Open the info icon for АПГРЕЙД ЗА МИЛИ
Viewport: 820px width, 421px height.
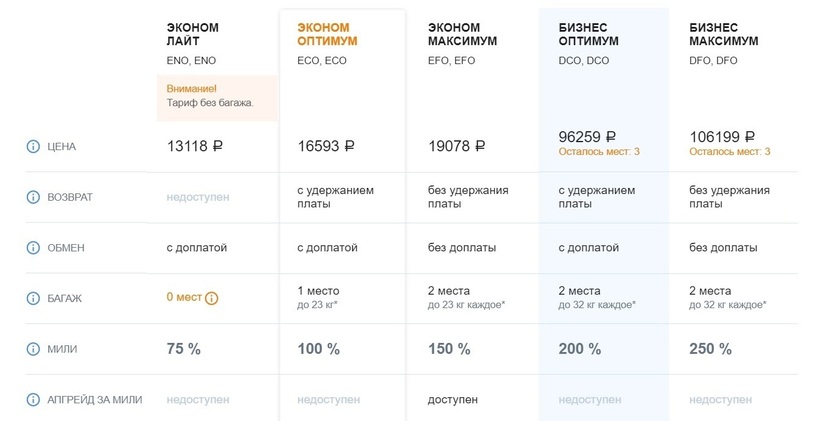pos(33,400)
